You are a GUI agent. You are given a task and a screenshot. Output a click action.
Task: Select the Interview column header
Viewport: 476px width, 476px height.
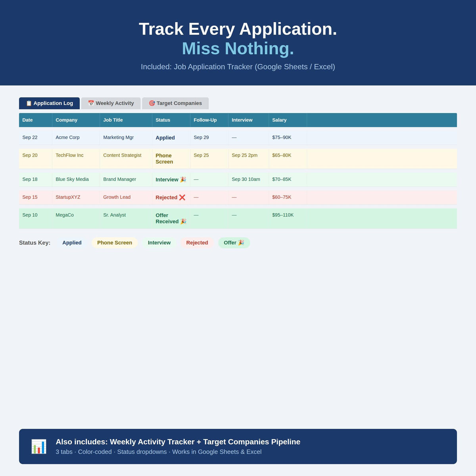[249, 120]
